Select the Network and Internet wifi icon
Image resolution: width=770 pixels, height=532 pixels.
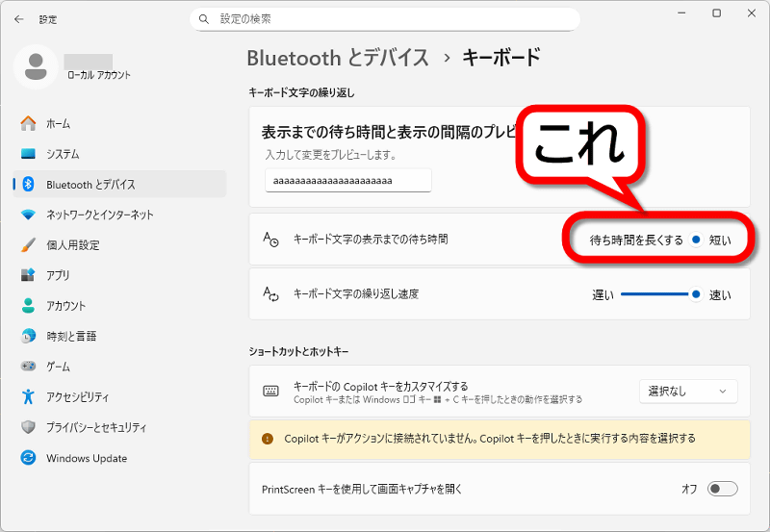(28, 215)
